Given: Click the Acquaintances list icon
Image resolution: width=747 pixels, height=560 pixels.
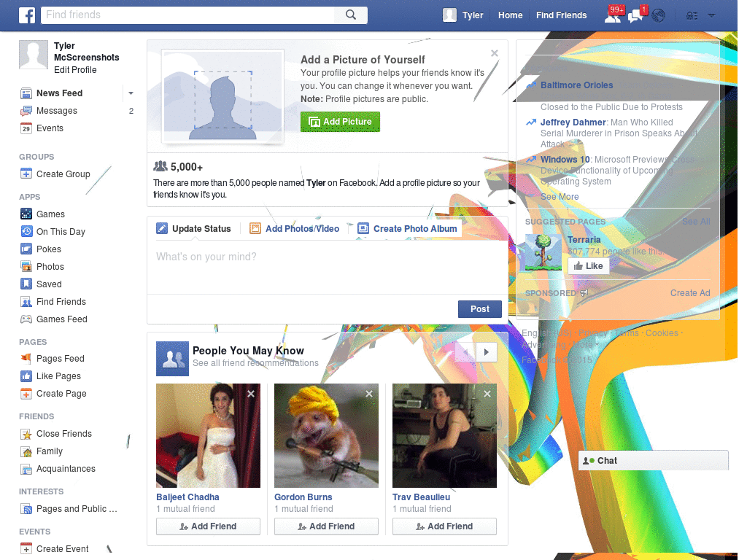Looking at the screenshot, I should click(26, 469).
